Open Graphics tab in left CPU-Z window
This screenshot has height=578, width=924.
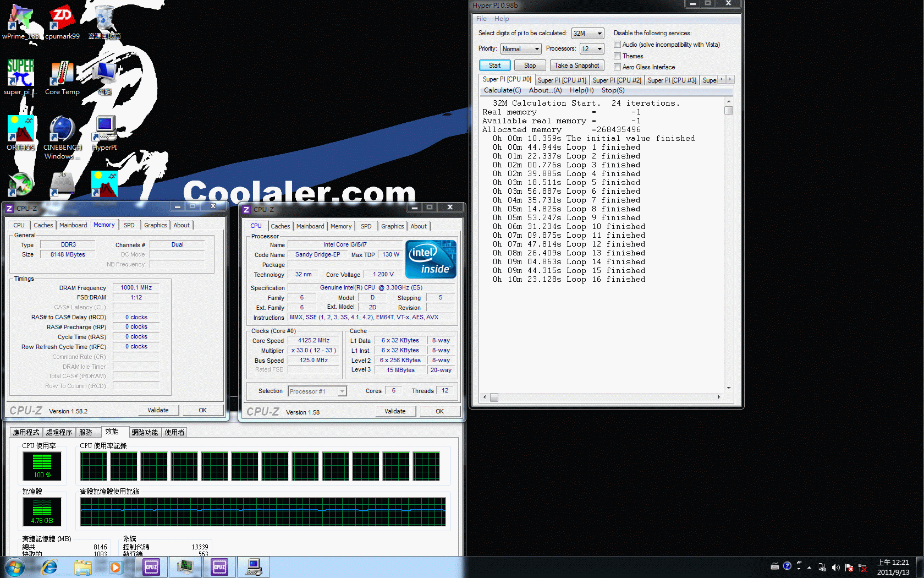point(156,225)
